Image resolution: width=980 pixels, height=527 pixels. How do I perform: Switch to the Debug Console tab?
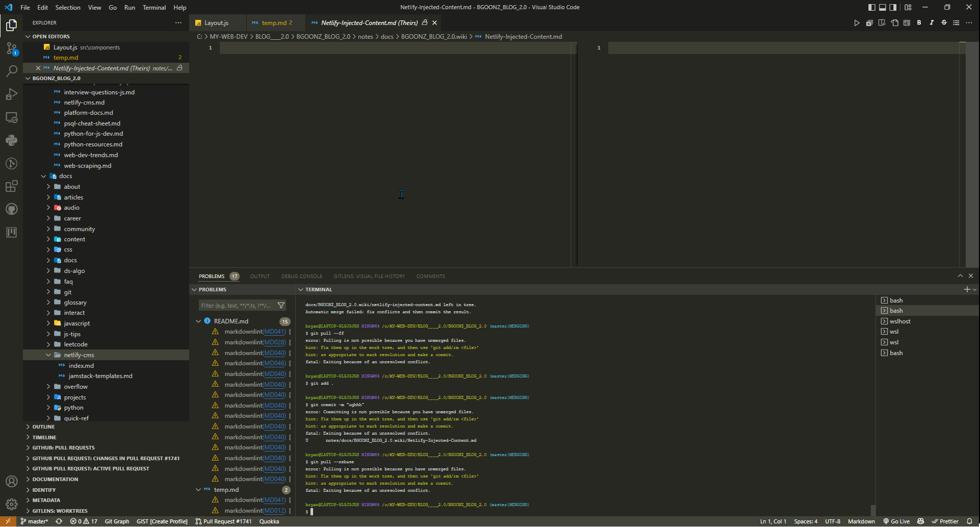(x=301, y=277)
